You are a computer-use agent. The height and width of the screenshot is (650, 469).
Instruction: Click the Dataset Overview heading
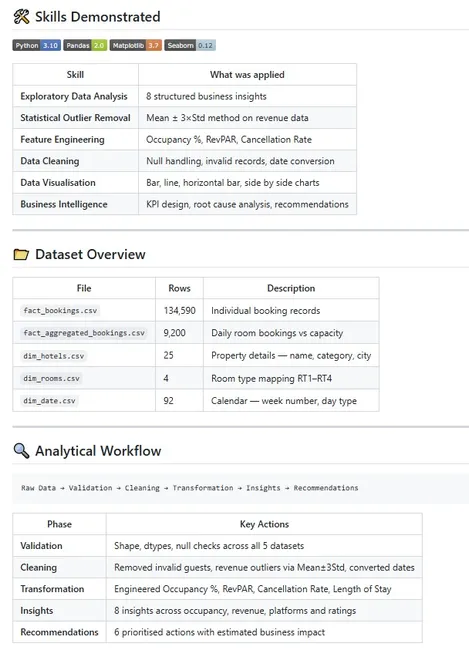pyautogui.click(x=90, y=255)
